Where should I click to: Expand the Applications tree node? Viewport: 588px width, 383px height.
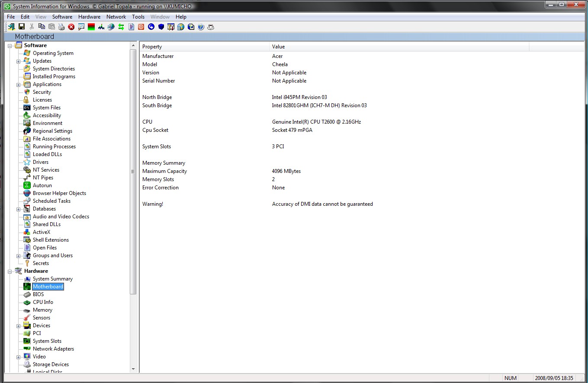(19, 84)
